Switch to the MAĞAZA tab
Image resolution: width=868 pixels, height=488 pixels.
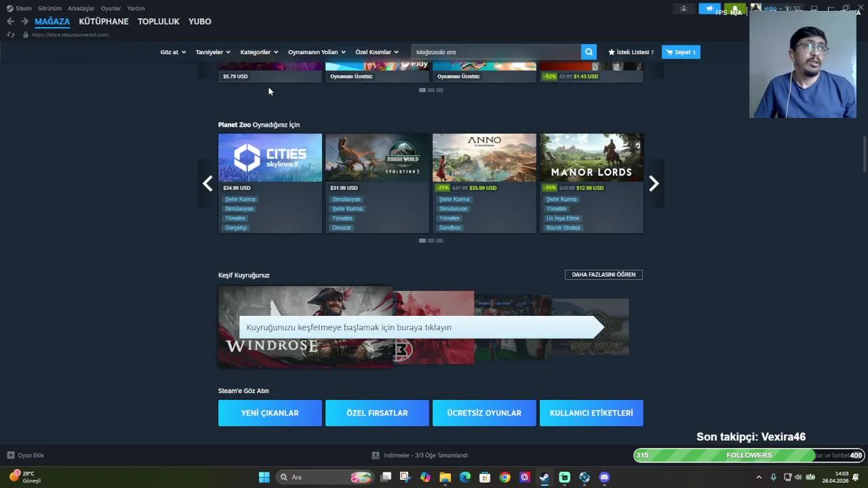[52, 22]
